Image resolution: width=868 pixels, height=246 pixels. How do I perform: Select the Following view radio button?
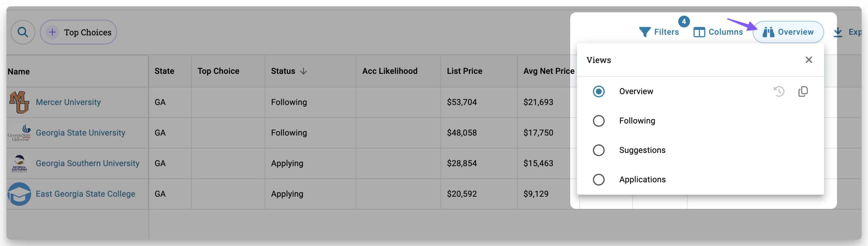(599, 121)
